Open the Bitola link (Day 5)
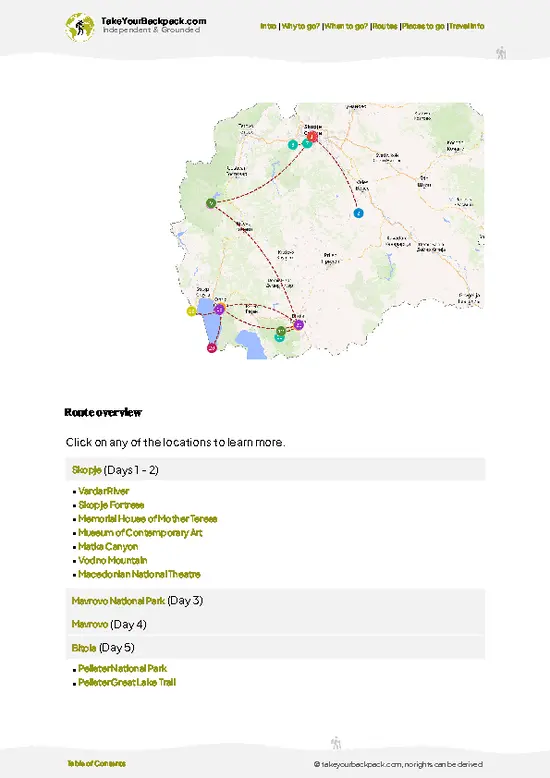550x778 pixels. pos(84,648)
